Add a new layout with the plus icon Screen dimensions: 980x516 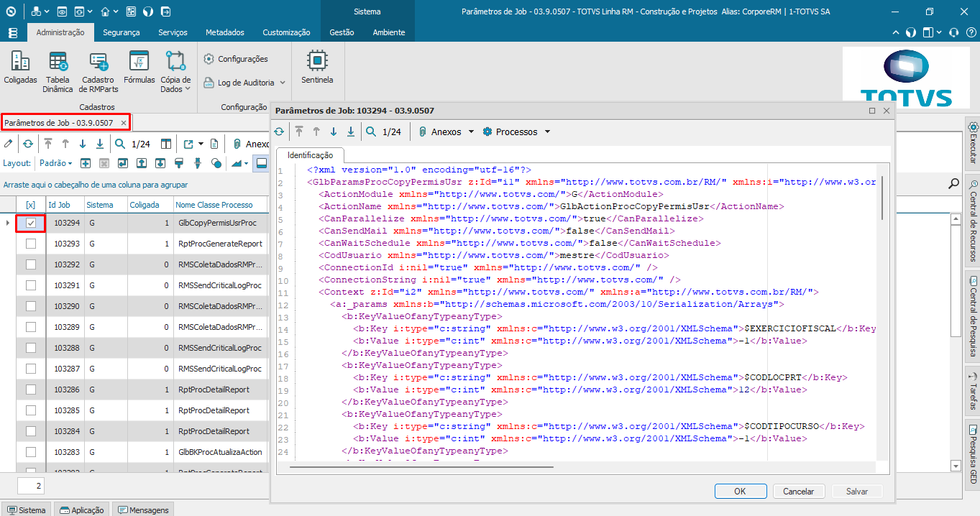point(86,163)
